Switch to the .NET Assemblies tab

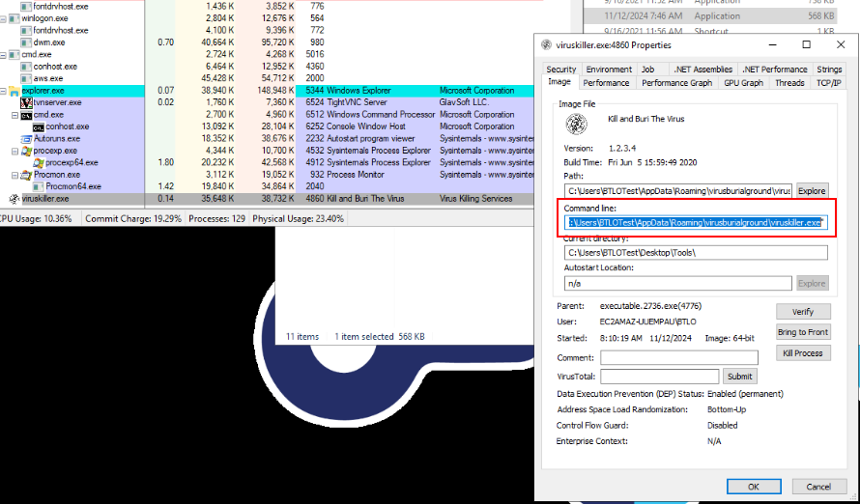pos(702,69)
